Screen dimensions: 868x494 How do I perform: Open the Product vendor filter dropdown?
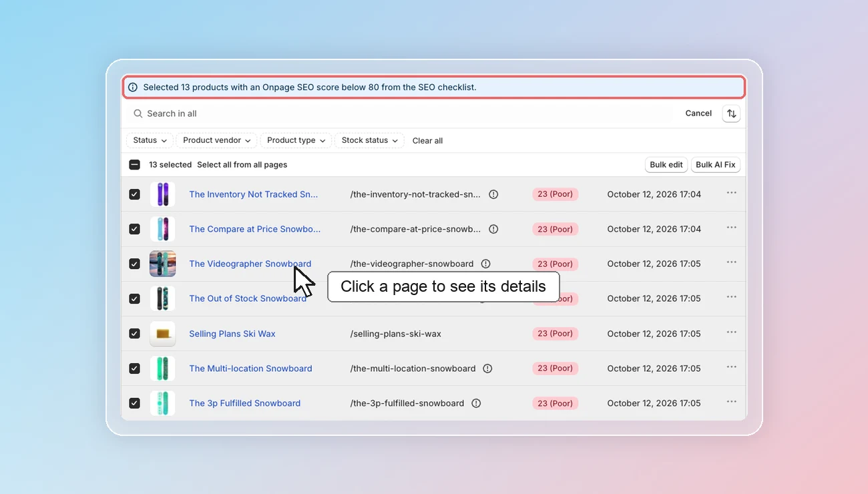click(x=217, y=140)
